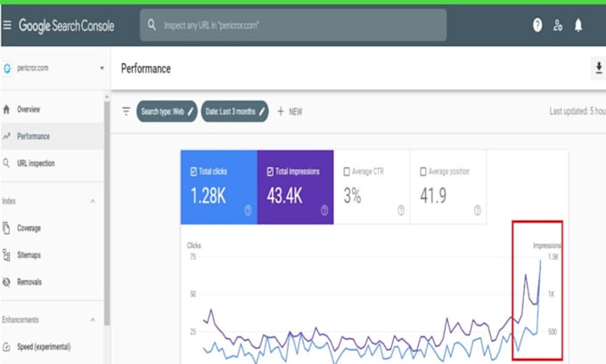This screenshot has width=606, height=364.
Task: Click the 43.4K total impressions value
Action: (284, 195)
